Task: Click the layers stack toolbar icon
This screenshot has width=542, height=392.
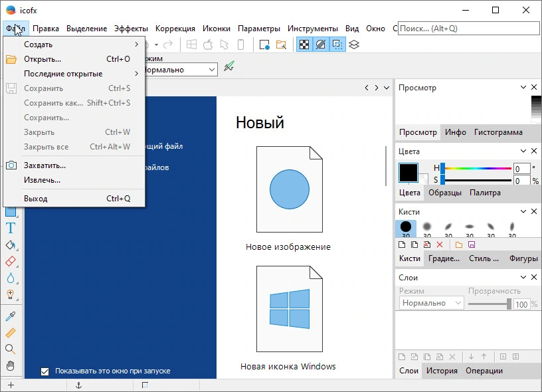Action: click(x=354, y=45)
